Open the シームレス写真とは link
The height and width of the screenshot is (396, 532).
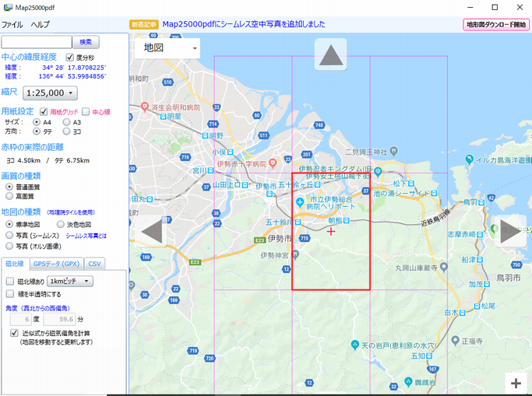click(86, 236)
